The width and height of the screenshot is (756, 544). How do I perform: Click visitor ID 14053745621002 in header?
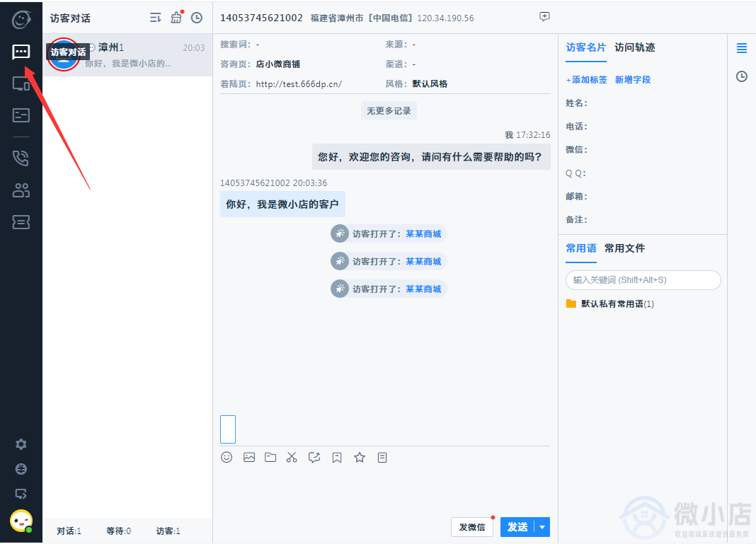pyautogui.click(x=261, y=18)
